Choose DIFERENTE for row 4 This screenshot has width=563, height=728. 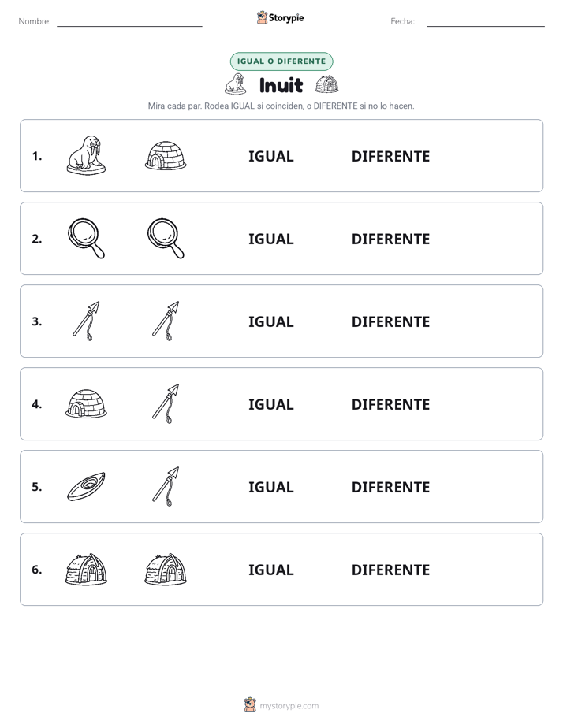tap(390, 404)
